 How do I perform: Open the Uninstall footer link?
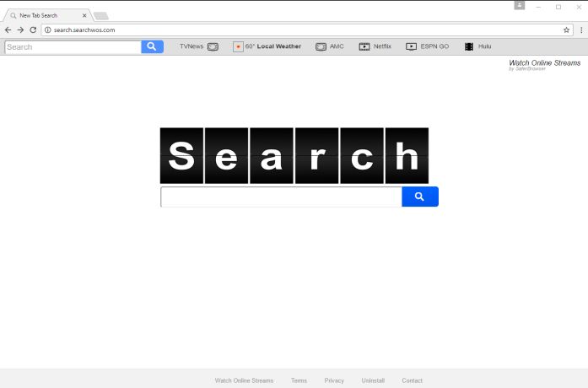pos(373,380)
